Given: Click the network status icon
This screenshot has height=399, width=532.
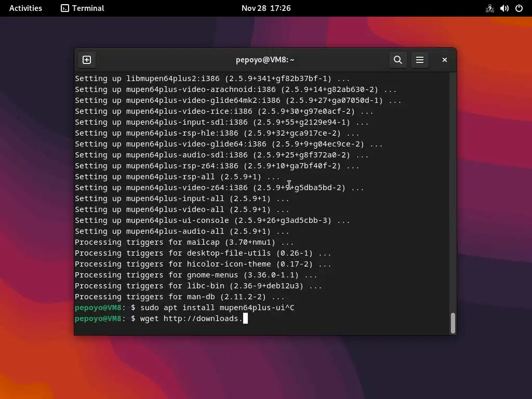Looking at the screenshot, I should tap(489, 8).
